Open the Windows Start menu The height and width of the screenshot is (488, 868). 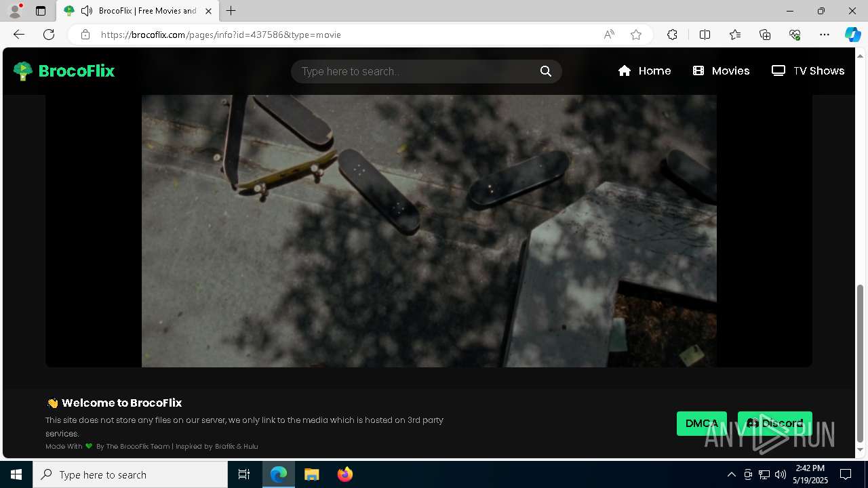16,474
